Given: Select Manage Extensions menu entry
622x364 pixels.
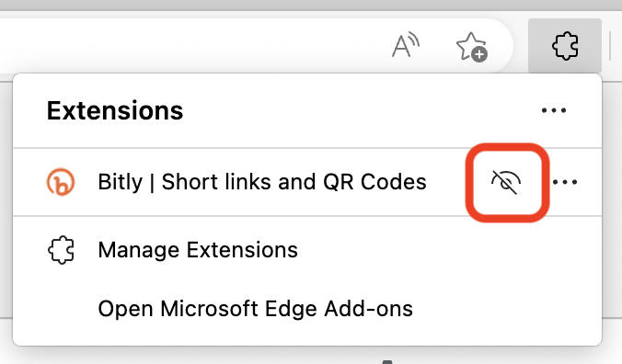Looking at the screenshot, I should tap(307, 250).
